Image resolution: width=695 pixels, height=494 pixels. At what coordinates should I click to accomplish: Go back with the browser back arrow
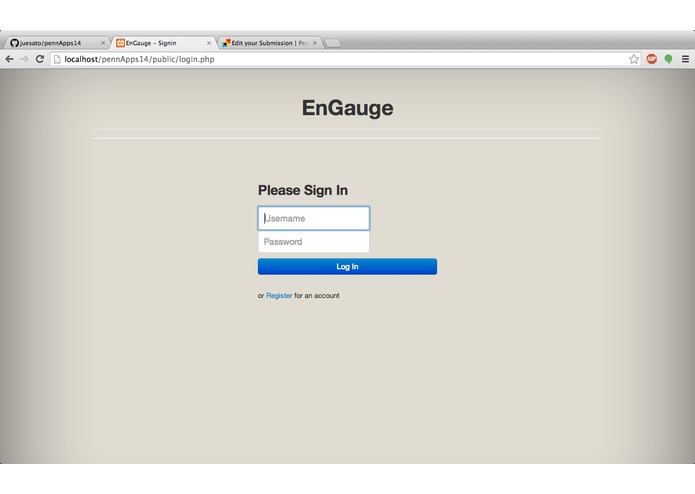[9, 59]
